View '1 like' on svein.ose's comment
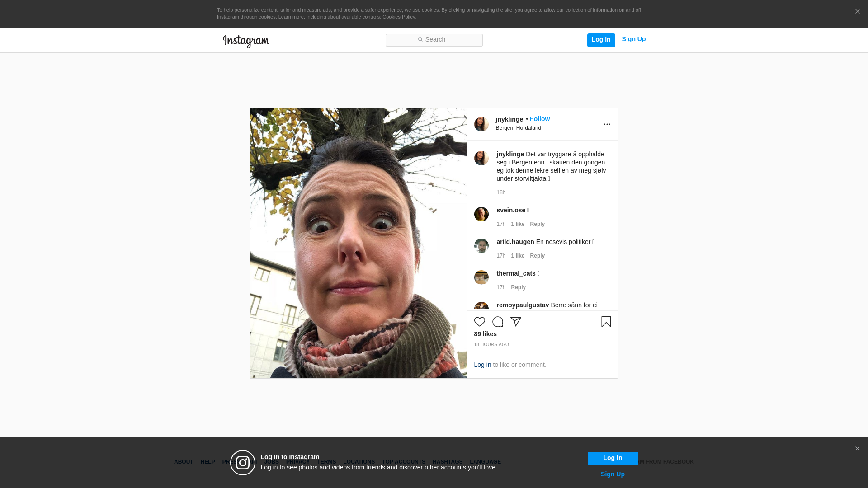The width and height of the screenshot is (868, 488). [x=518, y=224]
